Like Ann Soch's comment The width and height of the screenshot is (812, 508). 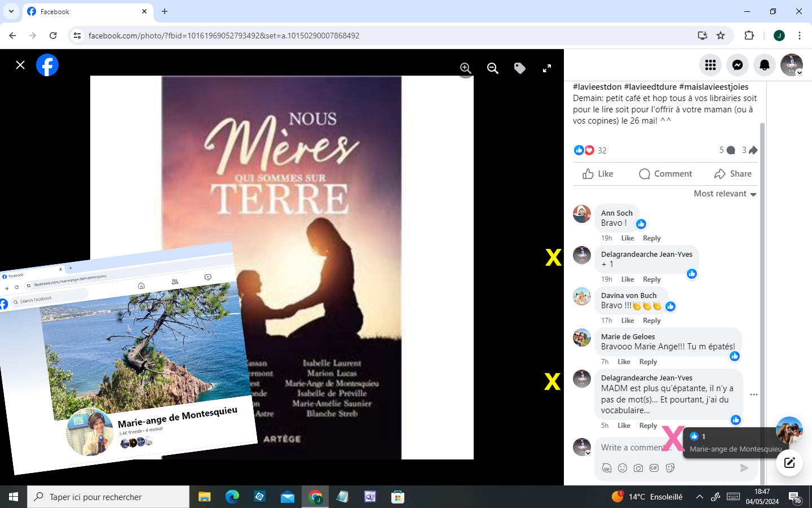[x=628, y=238]
